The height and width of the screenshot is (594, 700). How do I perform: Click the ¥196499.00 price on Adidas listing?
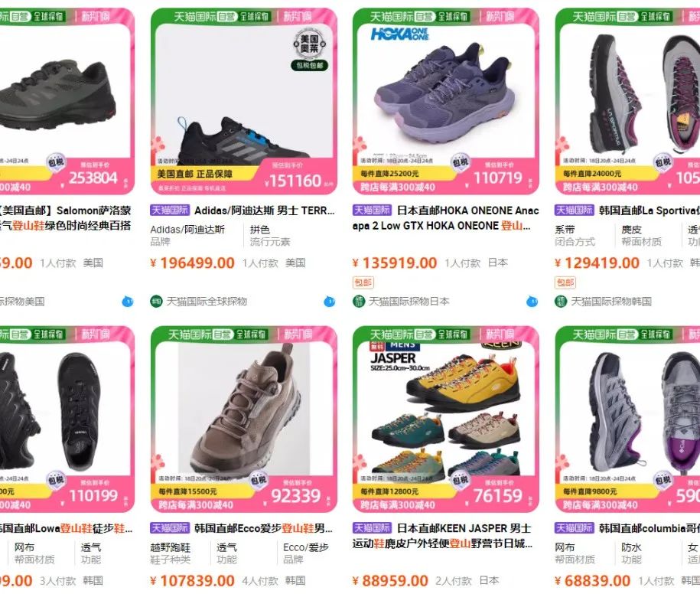pos(193,263)
